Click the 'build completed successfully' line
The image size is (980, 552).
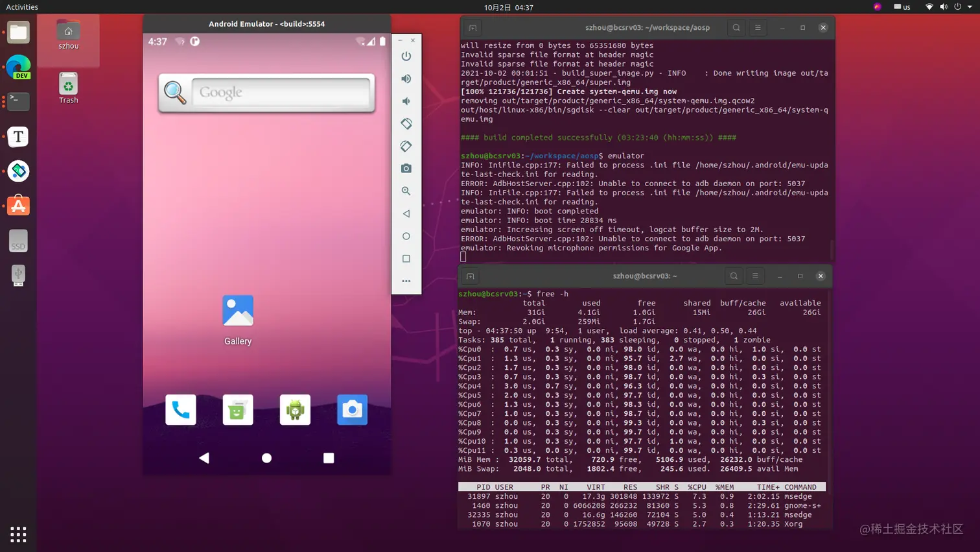point(598,138)
